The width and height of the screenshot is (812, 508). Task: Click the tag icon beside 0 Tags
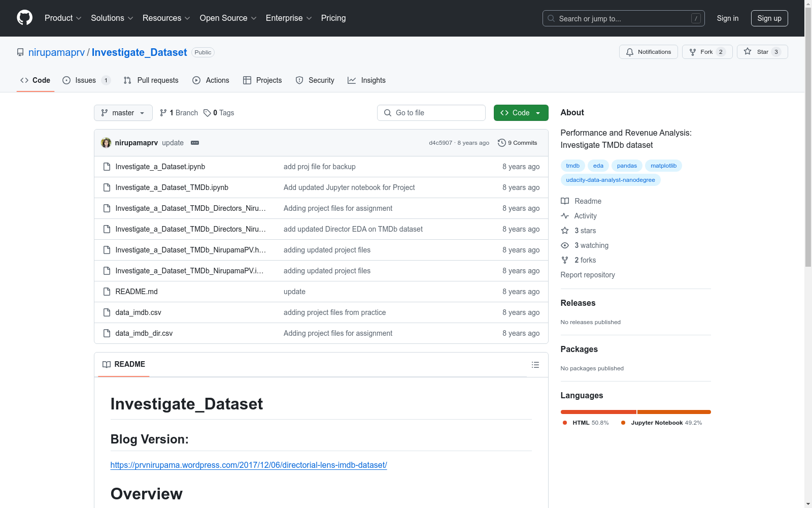click(207, 113)
